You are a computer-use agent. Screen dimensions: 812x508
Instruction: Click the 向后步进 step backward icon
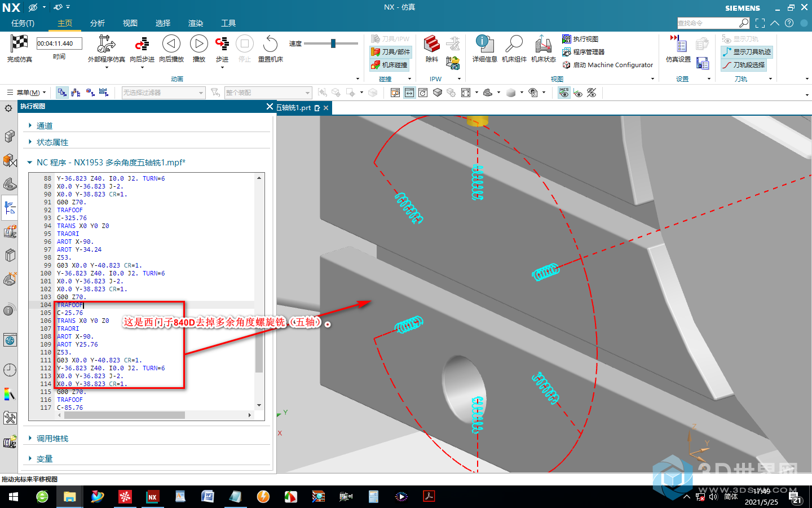142,43
